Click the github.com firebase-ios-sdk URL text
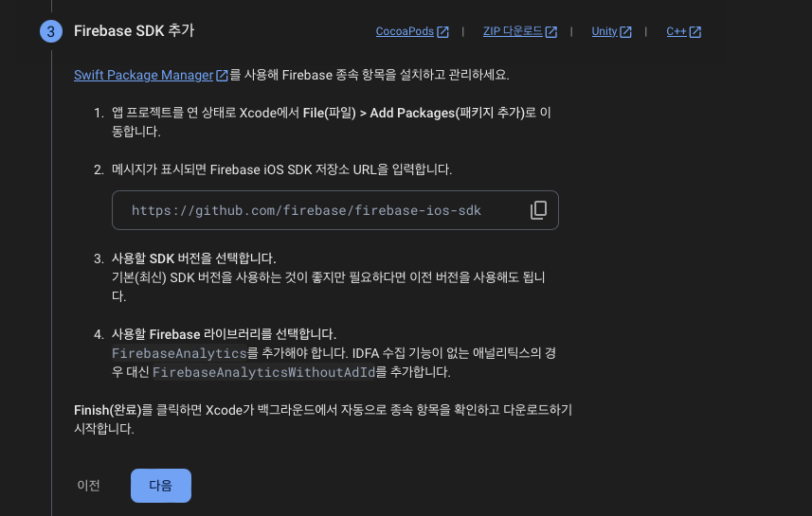This screenshot has height=516, width=812. click(306, 210)
